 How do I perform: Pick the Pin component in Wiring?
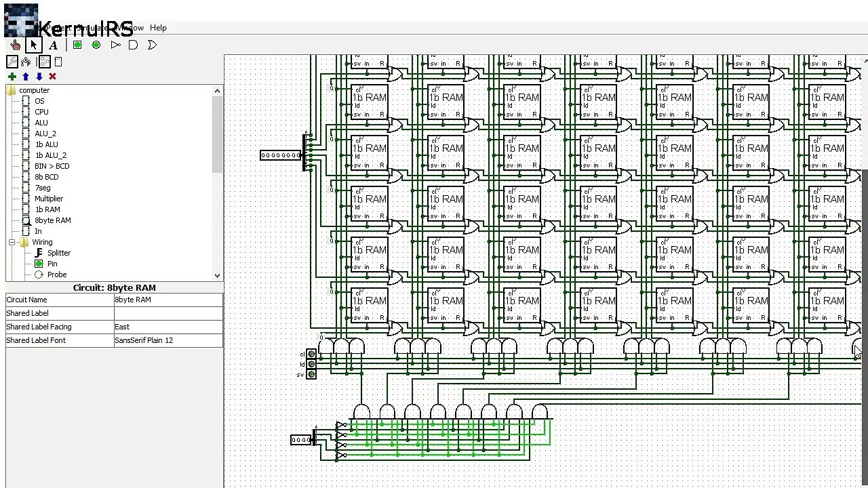point(52,264)
